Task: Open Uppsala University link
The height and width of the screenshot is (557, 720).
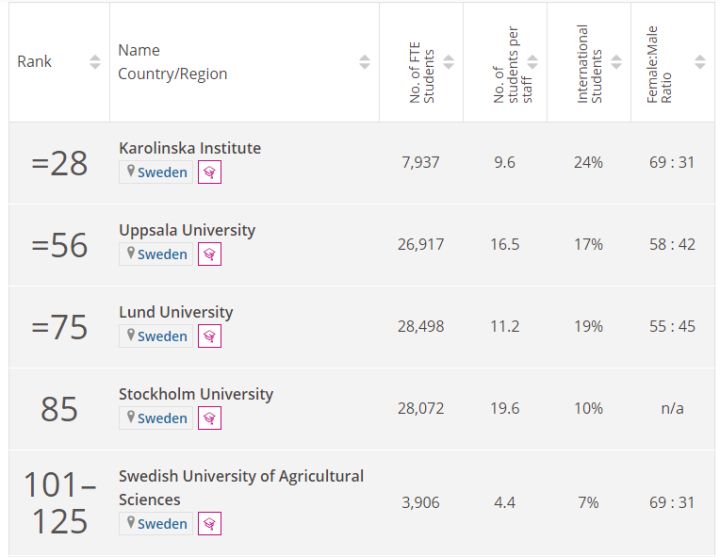Action: pos(187,230)
